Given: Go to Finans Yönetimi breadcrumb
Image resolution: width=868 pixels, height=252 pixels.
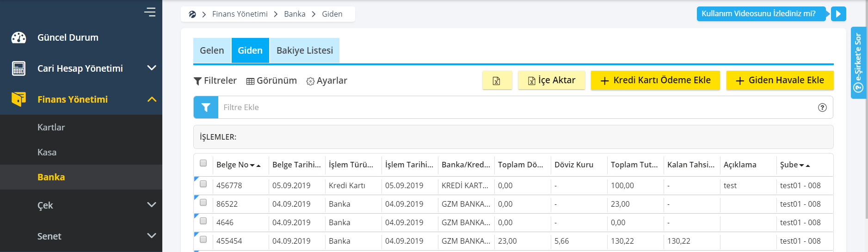Looking at the screenshot, I should coord(240,14).
